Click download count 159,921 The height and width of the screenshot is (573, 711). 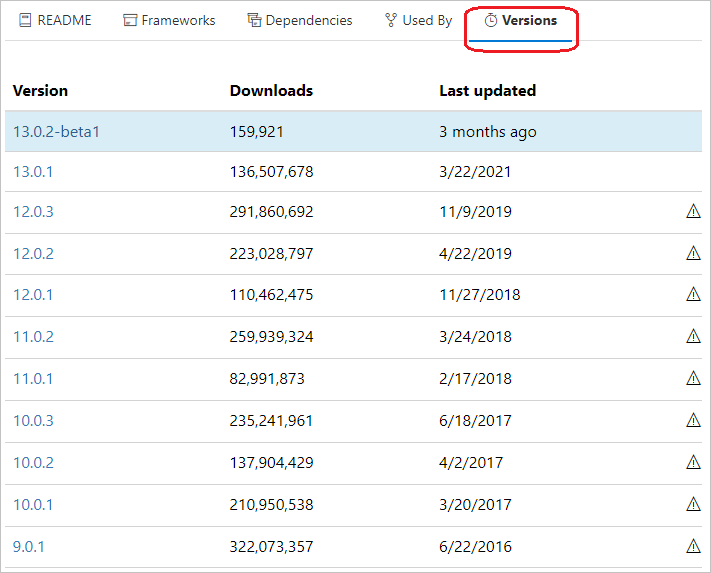pos(257,131)
